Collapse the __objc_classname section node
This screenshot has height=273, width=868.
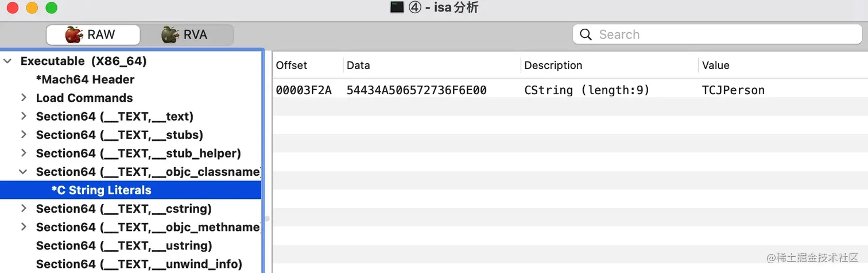pyautogui.click(x=24, y=171)
